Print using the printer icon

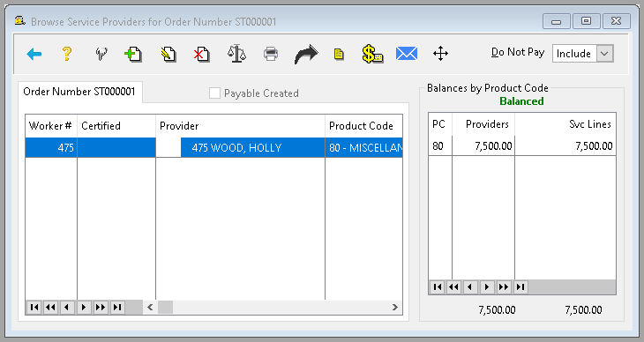(x=271, y=54)
